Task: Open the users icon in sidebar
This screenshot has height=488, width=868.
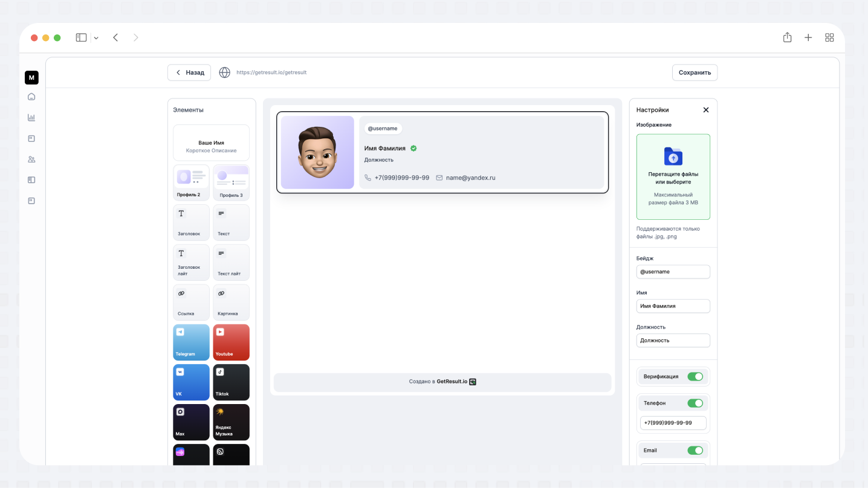Action: tap(31, 159)
